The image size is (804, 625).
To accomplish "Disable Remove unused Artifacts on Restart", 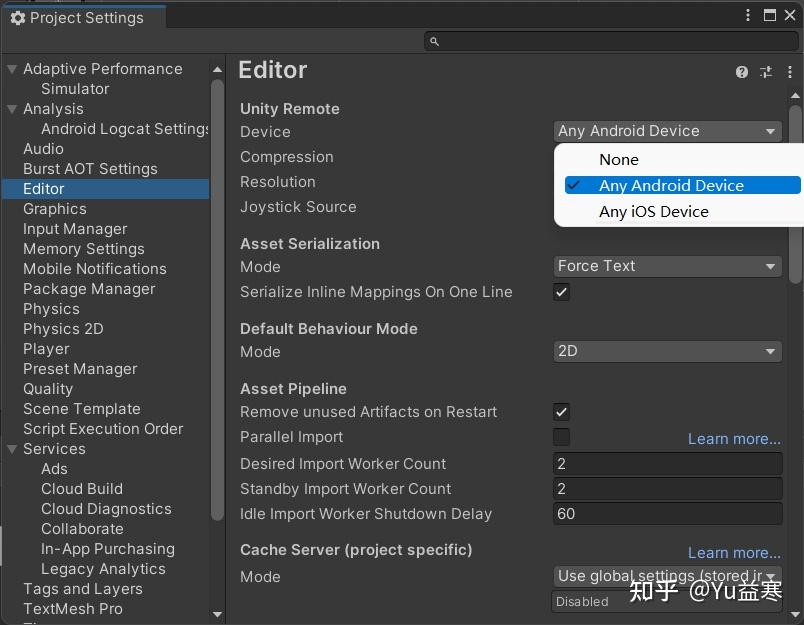I will click(561, 412).
